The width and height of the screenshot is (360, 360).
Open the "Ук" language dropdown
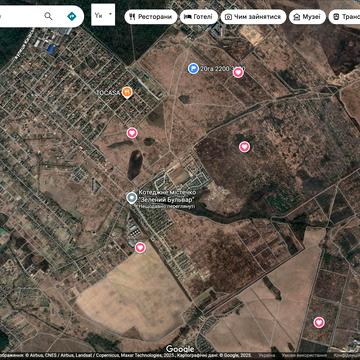pyautogui.click(x=103, y=15)
